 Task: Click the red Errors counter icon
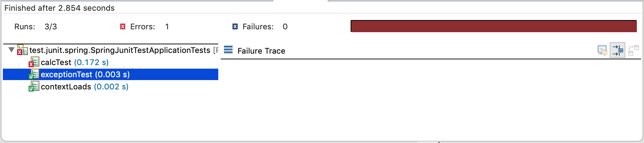pos(123,26)
